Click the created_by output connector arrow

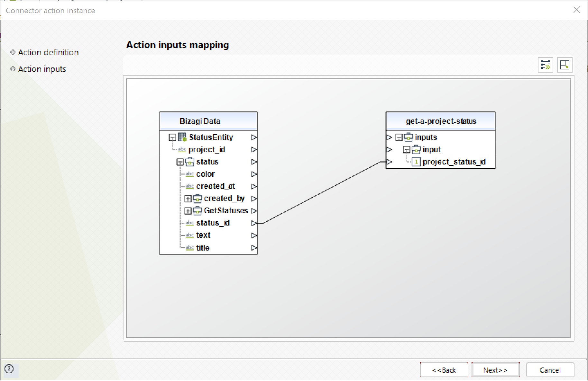[x=254, y=199]
